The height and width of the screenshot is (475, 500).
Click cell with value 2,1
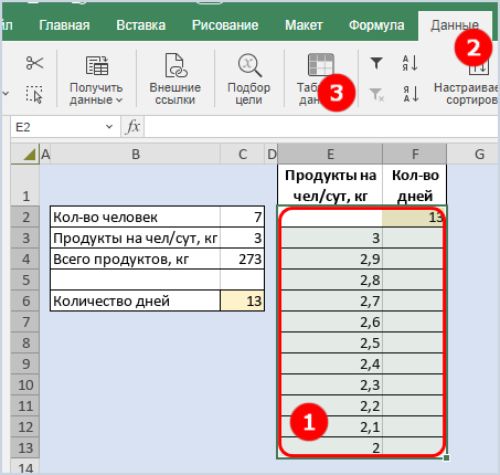[x=330, y=427]
